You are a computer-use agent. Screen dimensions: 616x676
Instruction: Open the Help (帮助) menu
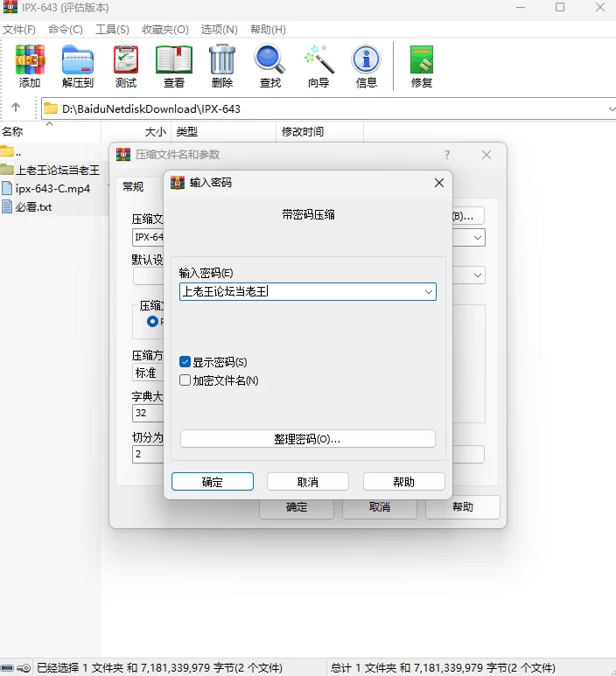pyautogui.click(x=268, y=30)
